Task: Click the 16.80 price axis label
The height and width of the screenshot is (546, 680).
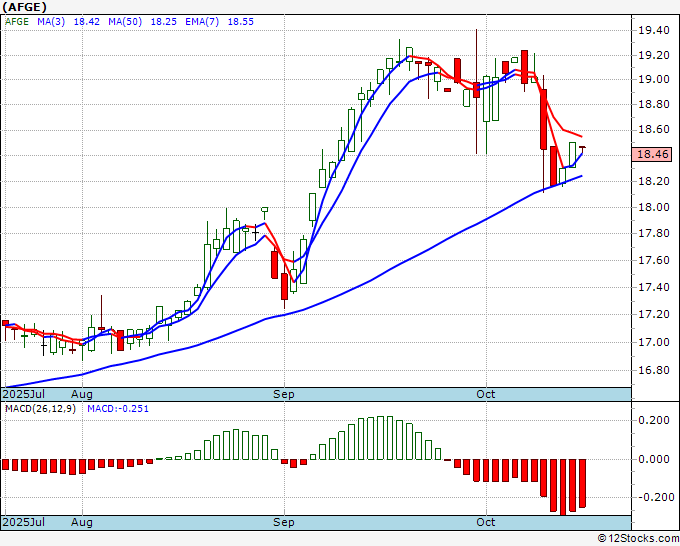Action: pos(654,370)
